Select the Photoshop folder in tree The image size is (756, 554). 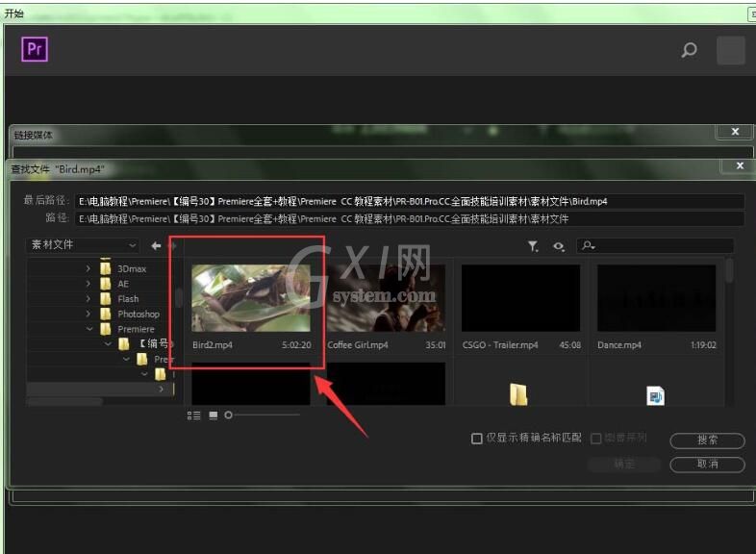(x=130, y=314)
